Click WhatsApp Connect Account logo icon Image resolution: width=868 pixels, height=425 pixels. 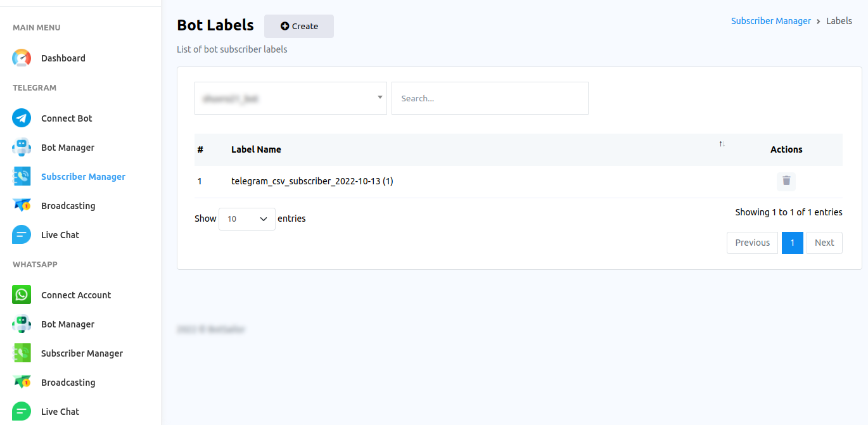pyautogui.click(x=22, y=295)
